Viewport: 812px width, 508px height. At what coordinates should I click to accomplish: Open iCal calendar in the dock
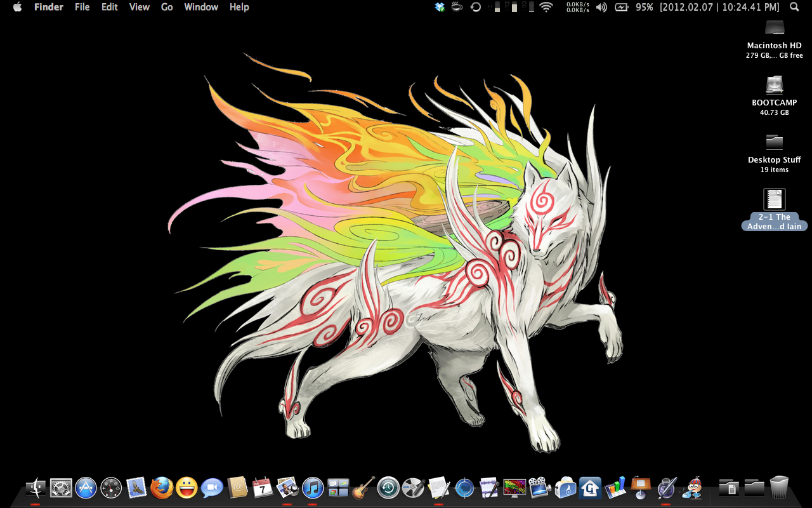coord(262,488)
